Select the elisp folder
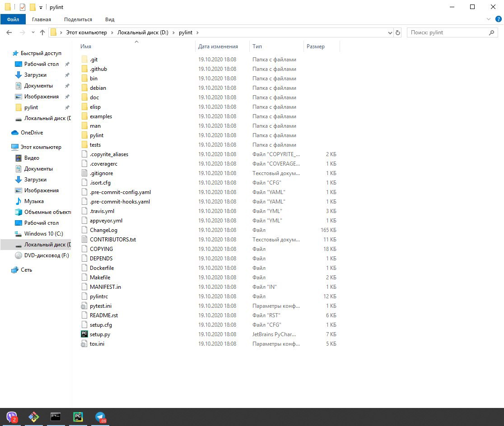This screenshot has height=426, width=504. [95, 106]
